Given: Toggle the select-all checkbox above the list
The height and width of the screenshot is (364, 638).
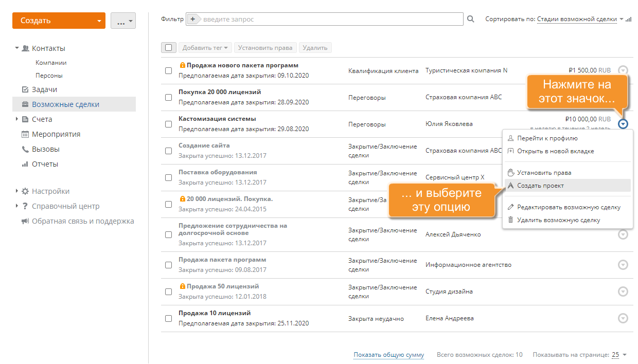Looking at the screenshot, I should (x=168, y=48).
